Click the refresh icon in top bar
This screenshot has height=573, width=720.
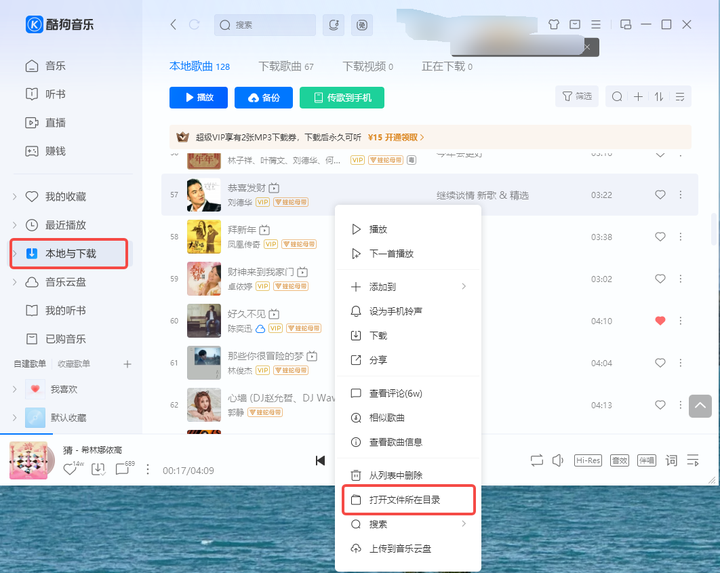coord(194,24)
